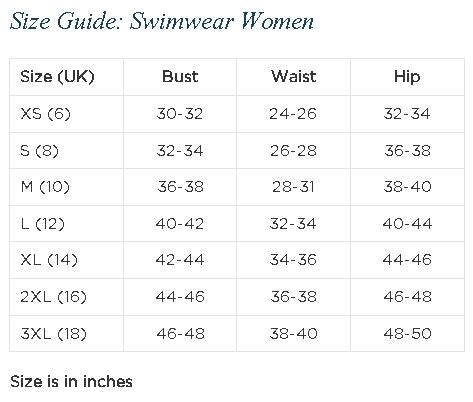The image size is (473, 402).
Task: Click the Hip column header
Action: point(407,77)
